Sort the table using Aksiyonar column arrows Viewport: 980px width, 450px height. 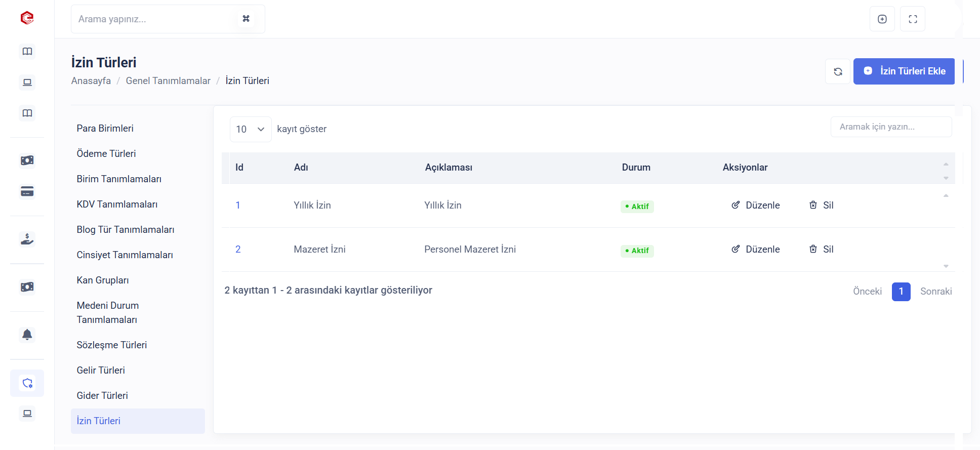946,171
